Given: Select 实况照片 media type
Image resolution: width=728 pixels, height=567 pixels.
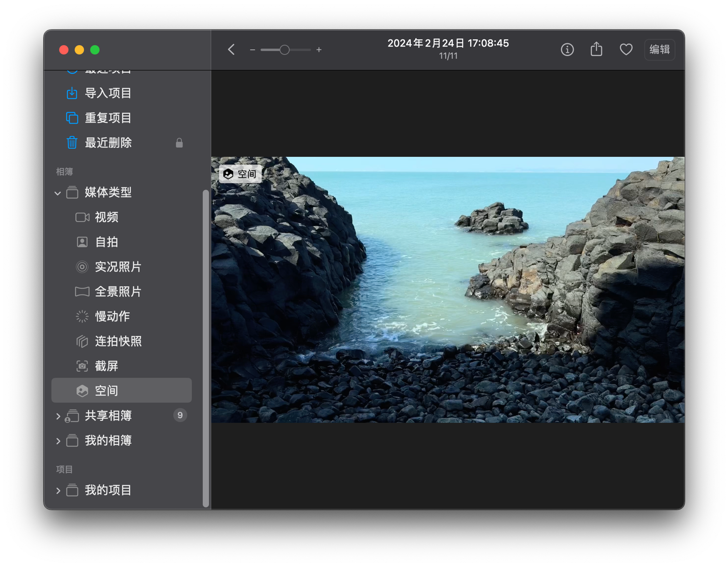Looking at the screenshot, I should (122, 267).
